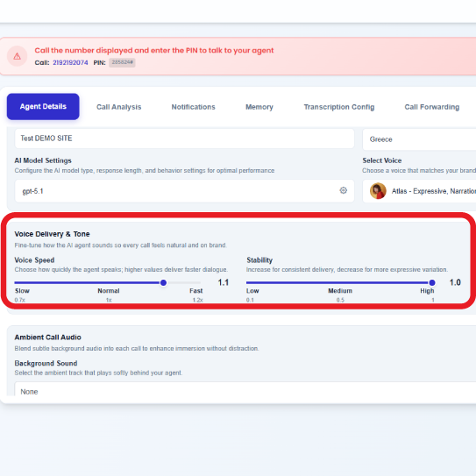This screenshot has width=476, height=476.
Task: Click the Normal label under Voice Speed
Action: tap(109, 291)
